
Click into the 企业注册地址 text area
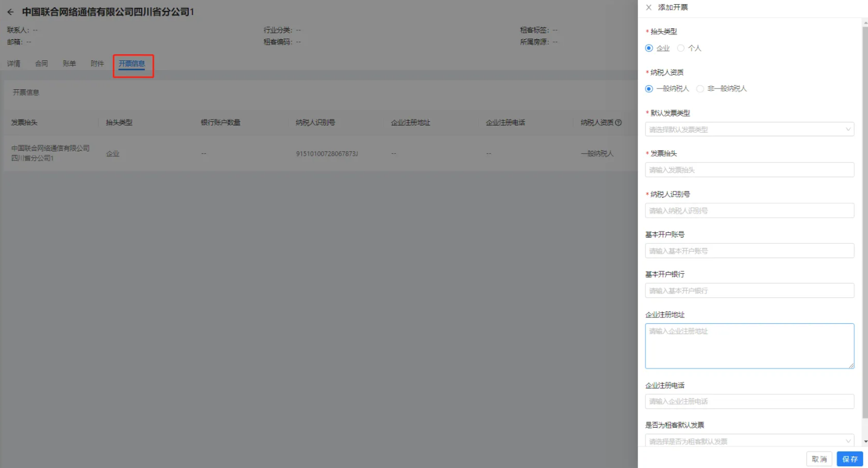(750, 346)
